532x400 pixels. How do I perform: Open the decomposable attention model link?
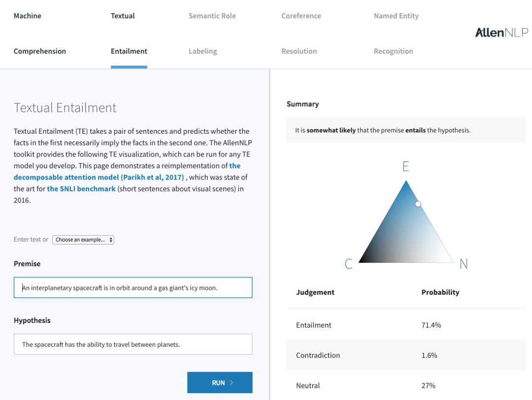tap(99, 177)
